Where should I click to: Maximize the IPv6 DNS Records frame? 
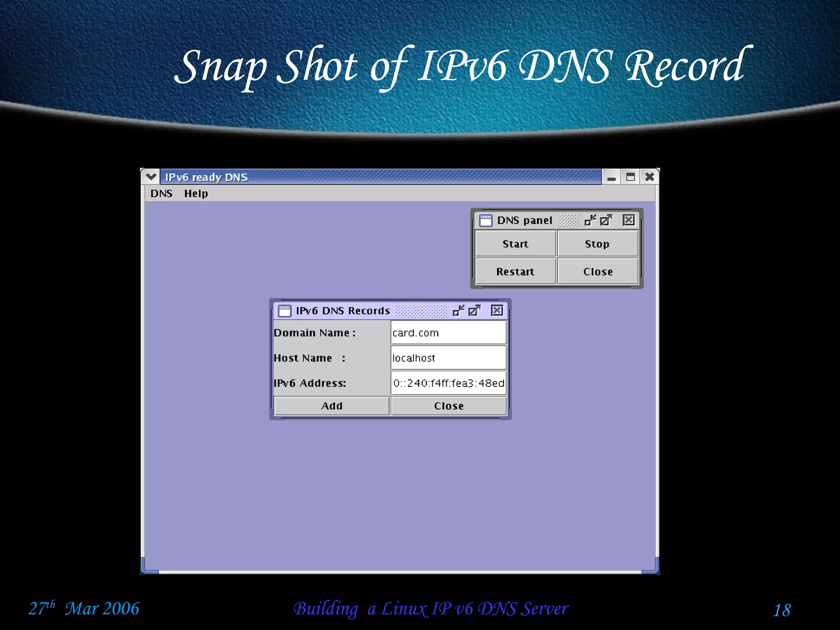474,310
